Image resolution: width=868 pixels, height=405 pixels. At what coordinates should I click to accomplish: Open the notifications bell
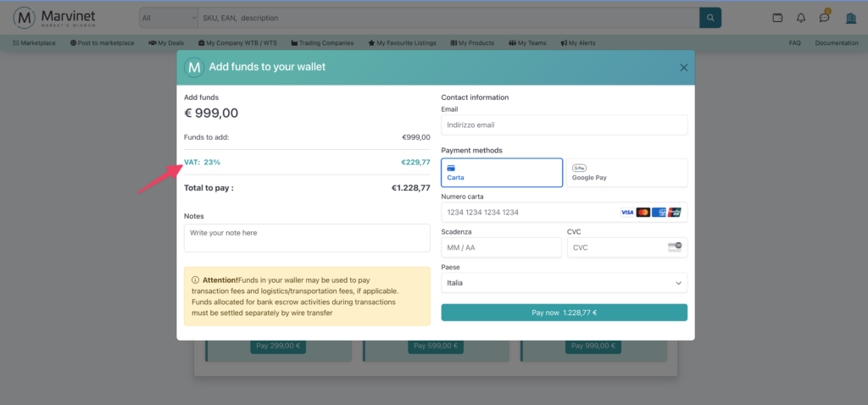pos(801,18)
